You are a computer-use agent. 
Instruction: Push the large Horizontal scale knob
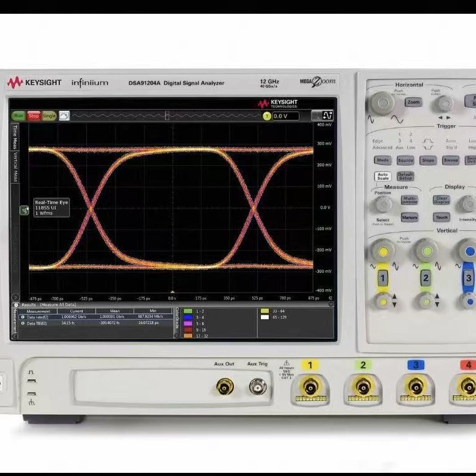(382, 103)
